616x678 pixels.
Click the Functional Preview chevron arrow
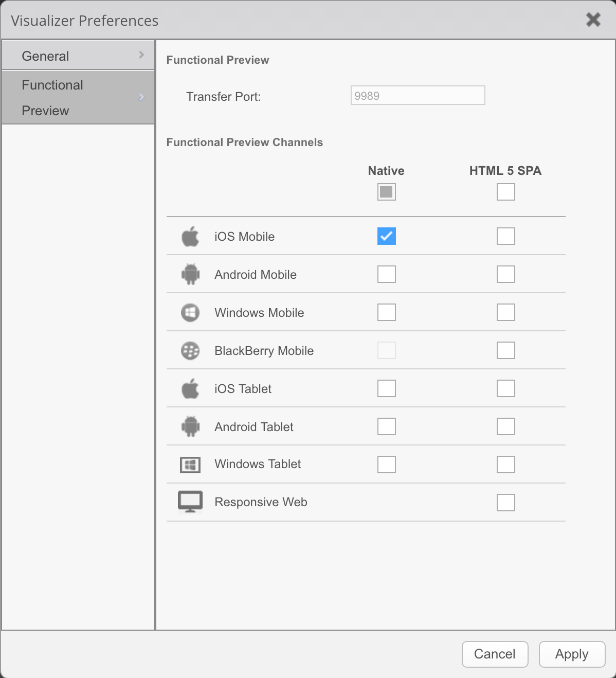pos(141,97)
